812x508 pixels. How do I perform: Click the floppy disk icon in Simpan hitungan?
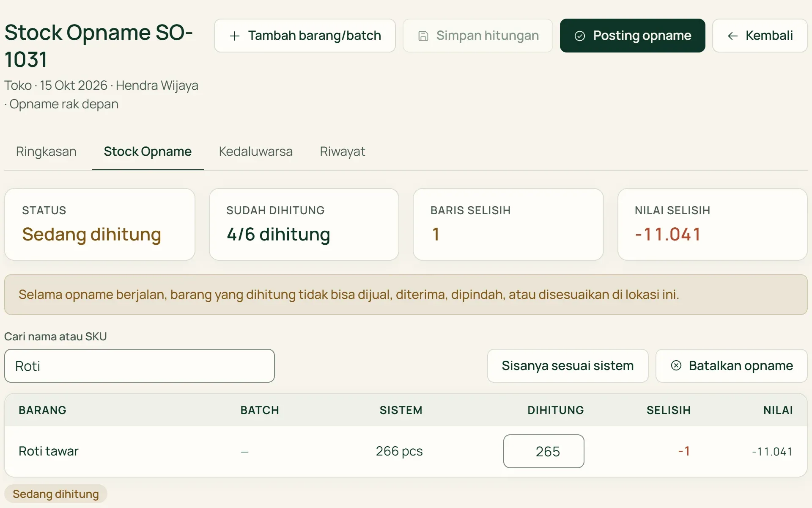423,36
